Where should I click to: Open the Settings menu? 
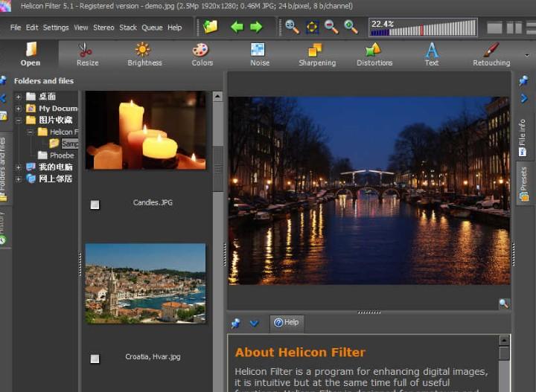[56, 28]
